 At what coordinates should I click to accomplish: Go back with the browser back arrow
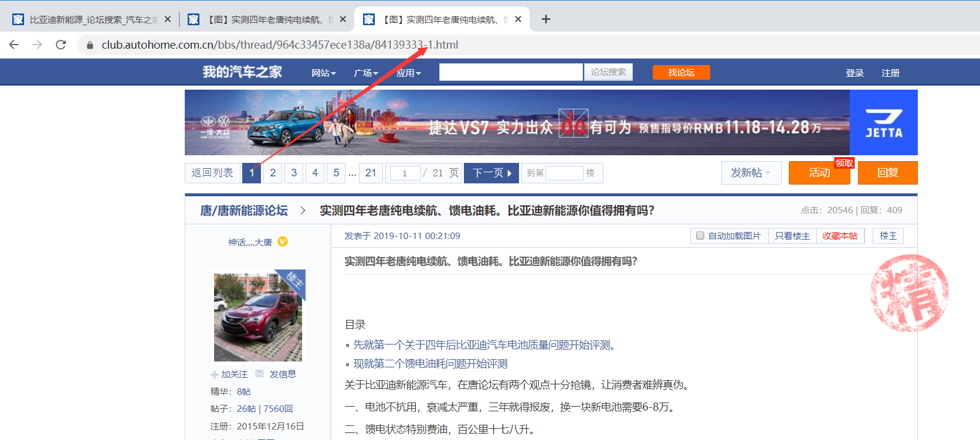[14, 45]
